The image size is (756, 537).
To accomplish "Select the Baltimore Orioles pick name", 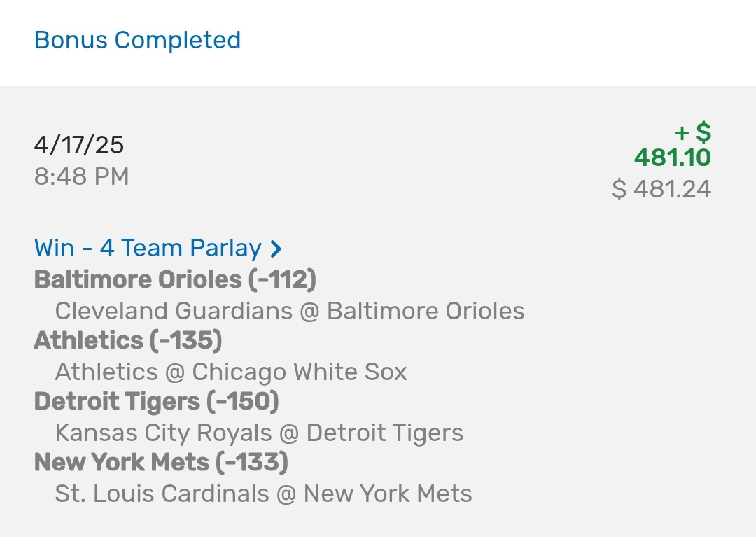I will pyautogui.click(x=138, y=279).
